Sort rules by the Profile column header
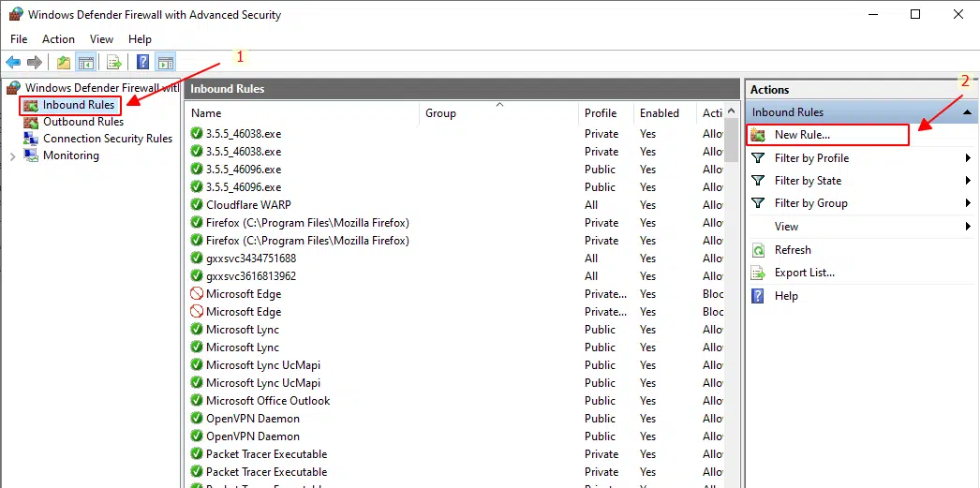Image resolution: width=980 pixels, height=488 pixels. (x=601, y=113)
